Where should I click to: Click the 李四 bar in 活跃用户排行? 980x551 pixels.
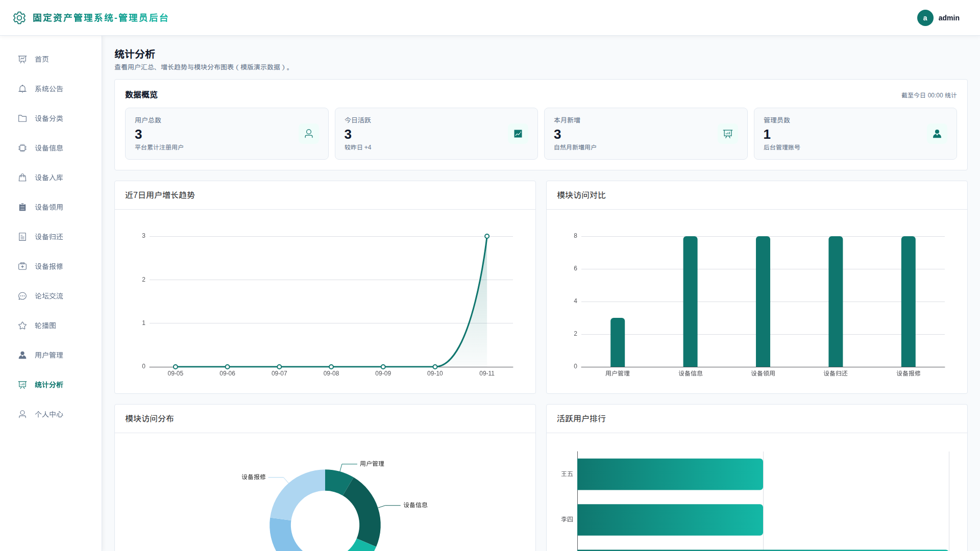tap(670, 519)
